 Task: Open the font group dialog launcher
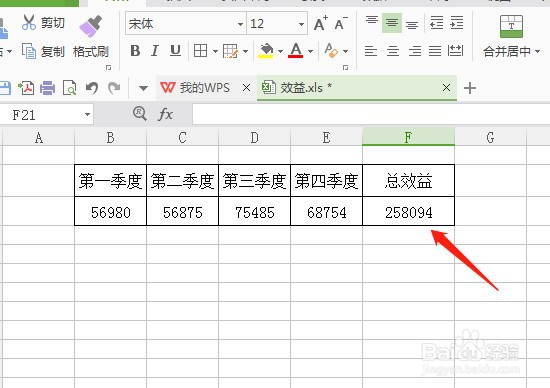point(346,67)
